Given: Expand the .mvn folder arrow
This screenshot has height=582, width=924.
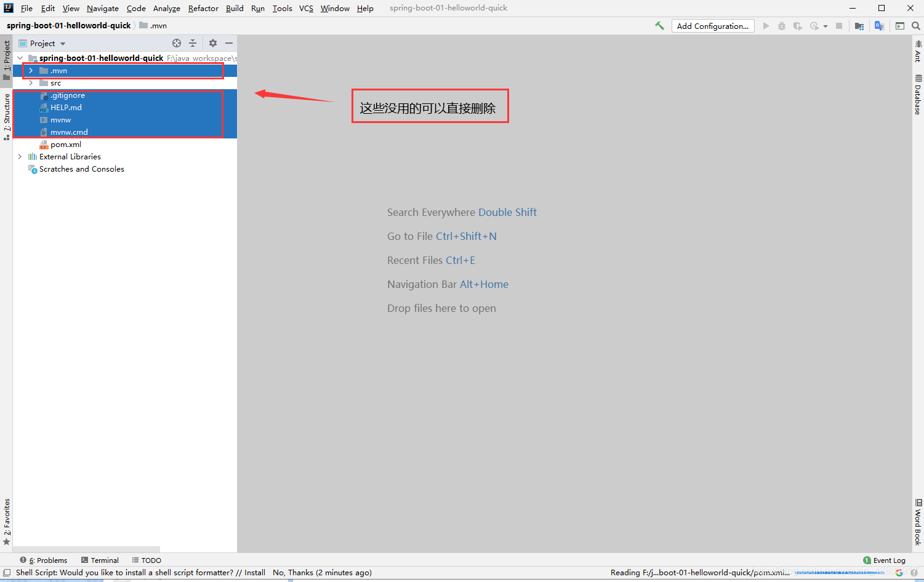Looking at the screenshot, I should (x=31, y=71).
